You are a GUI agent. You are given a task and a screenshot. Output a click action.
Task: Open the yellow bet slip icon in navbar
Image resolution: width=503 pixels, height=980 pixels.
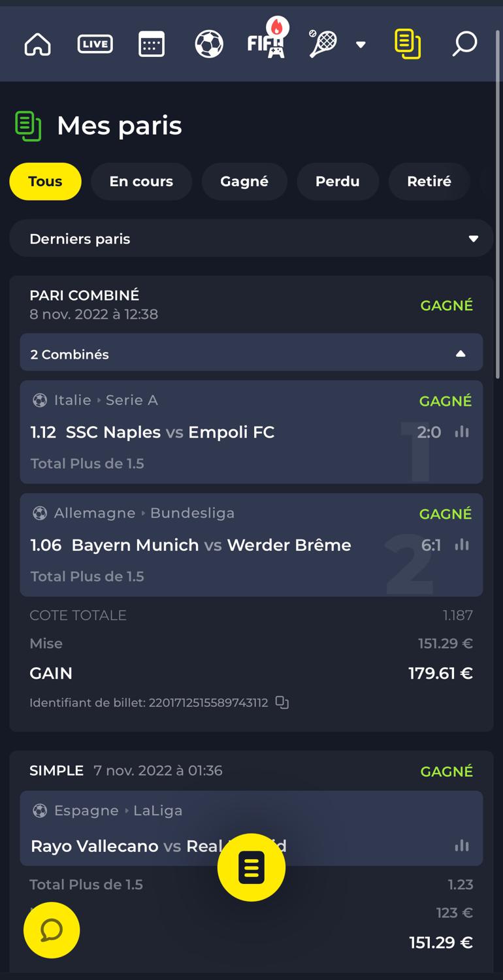(408, 44)
